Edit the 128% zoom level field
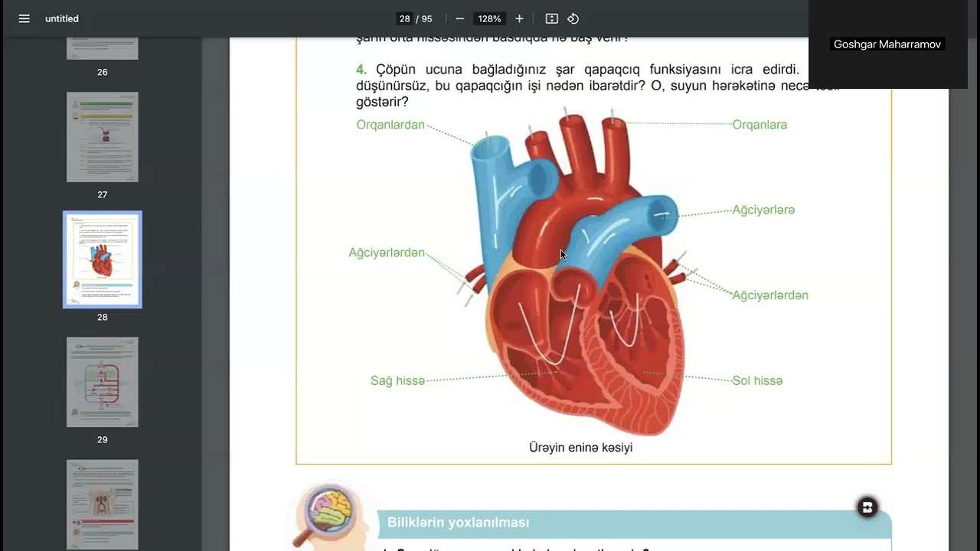 [x=489, y=18]
